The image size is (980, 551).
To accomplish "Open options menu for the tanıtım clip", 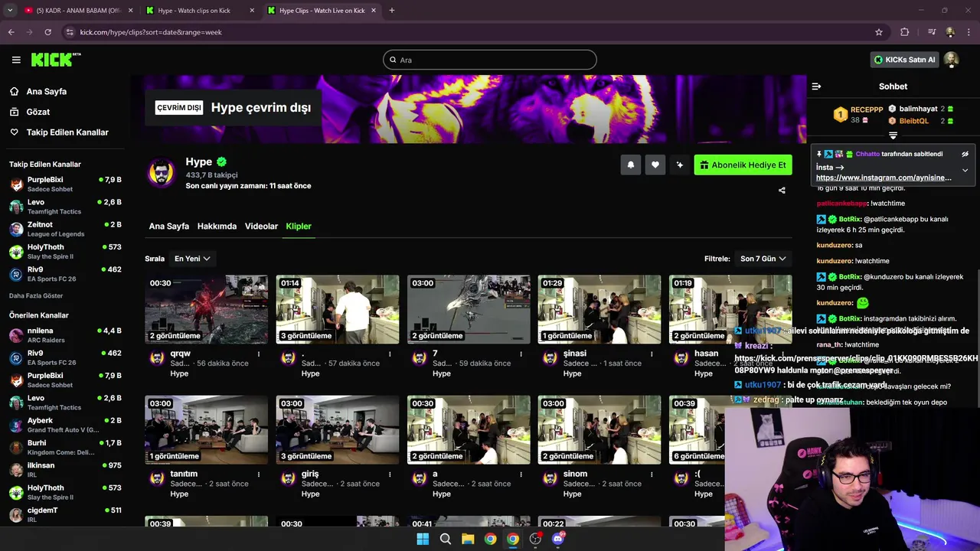I will click(259, 474).
